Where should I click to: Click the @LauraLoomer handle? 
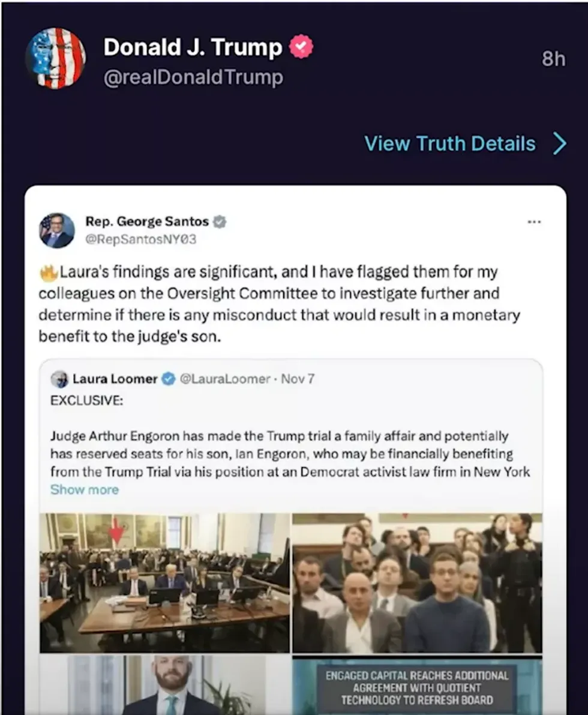(x=224, y=379)
